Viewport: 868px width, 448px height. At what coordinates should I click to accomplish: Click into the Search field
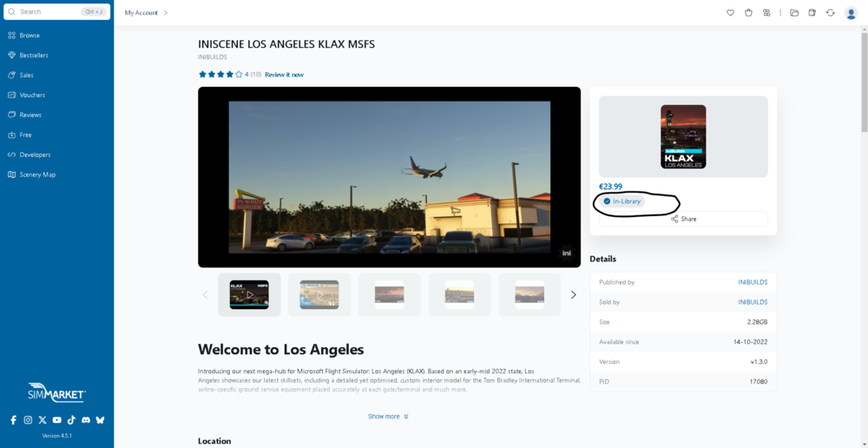[48, 12]
